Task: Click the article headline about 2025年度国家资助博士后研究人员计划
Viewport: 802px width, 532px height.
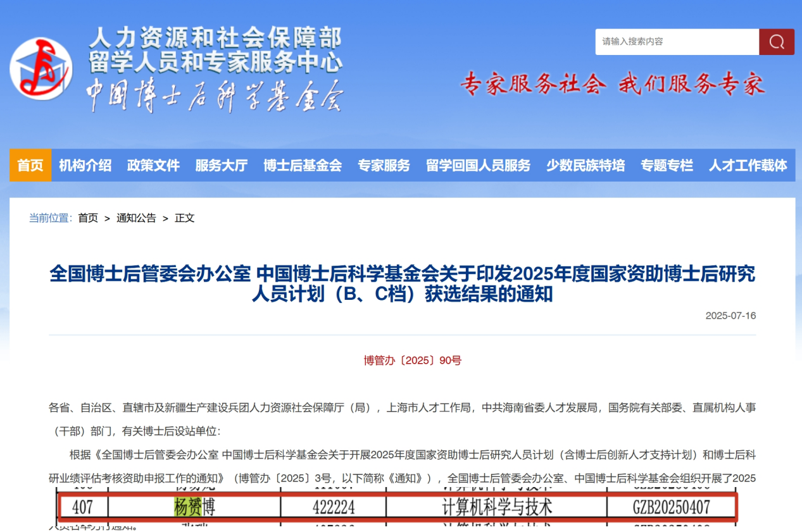Action: [x=403, y=284]
